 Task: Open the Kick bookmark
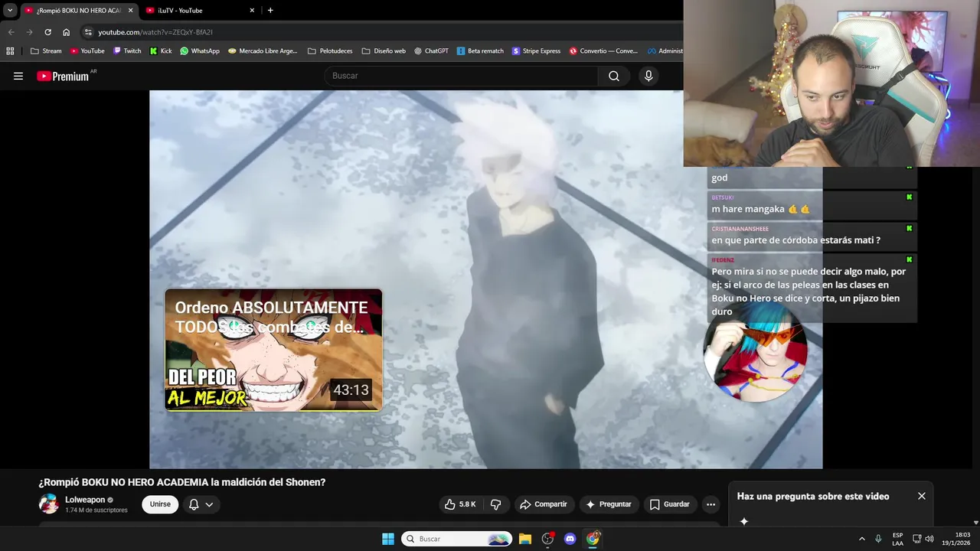tap(161, 51)
